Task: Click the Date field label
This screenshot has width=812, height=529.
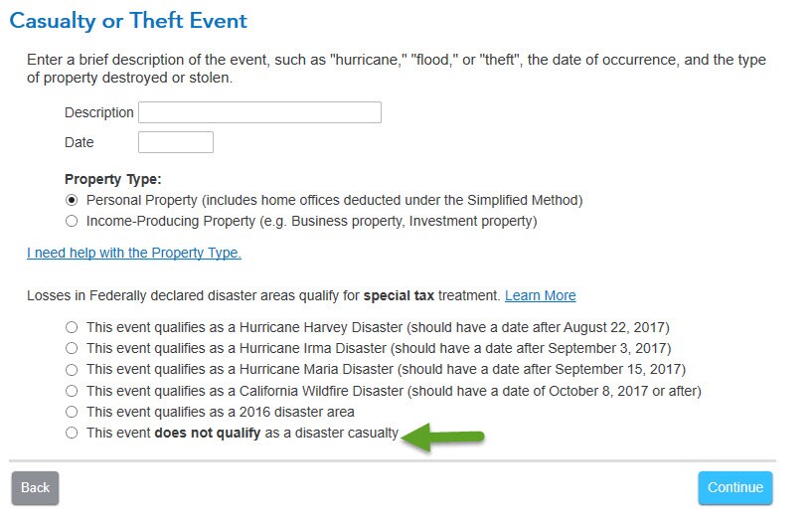Action: point(80,142)
